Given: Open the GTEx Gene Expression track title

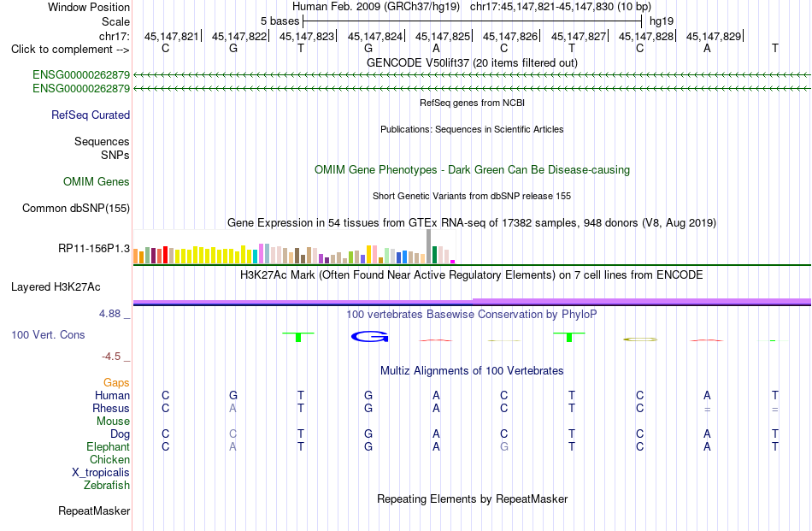Looking at the screenshot, I should pos(472,223).
